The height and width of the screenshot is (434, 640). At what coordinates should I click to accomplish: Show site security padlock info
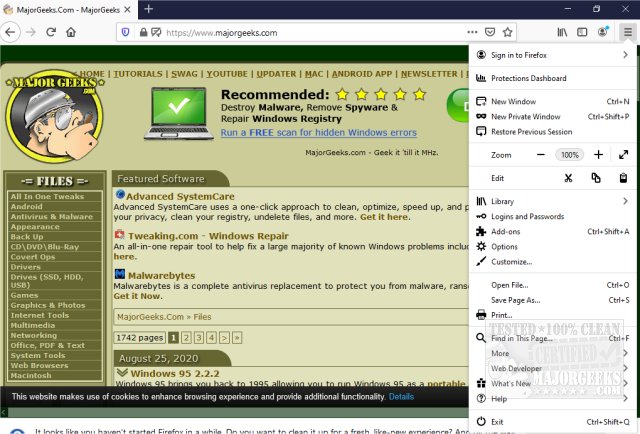pyautogui.click(x=143, y=32)
